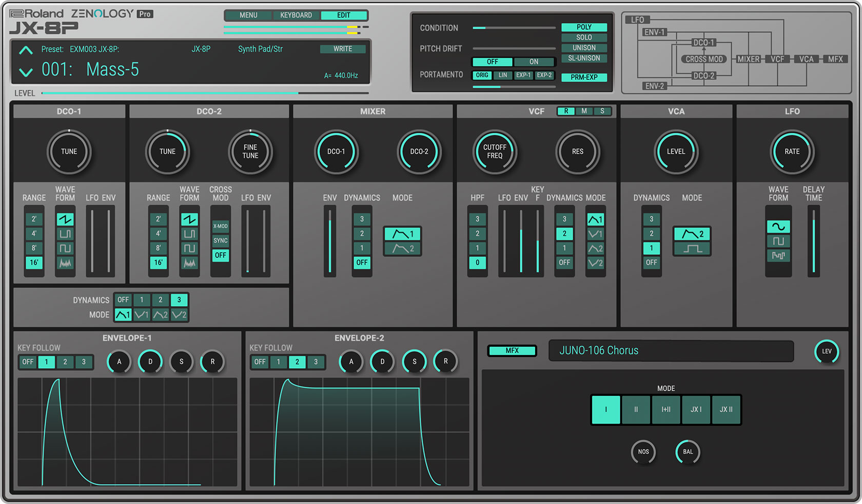Image resolution: width=862 pixels, height=504 pixels.
Task: Set Envelope-2 Key Follow to 3
Action: [x=316, y=362]
